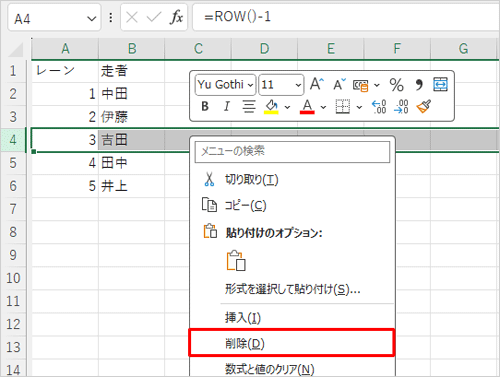The height and width of the screenshot is (377, 500).
Task: Select the format painter brush
Action: 424,107
